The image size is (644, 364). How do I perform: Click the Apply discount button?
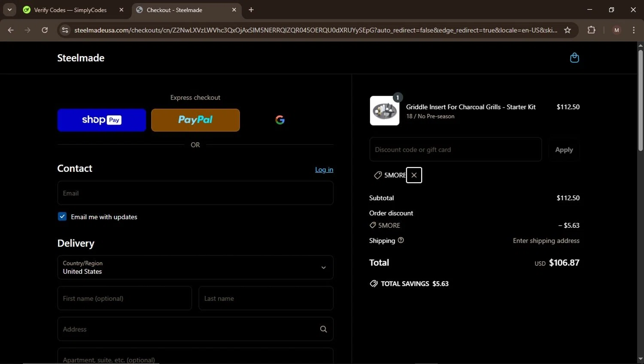point(564,150)
